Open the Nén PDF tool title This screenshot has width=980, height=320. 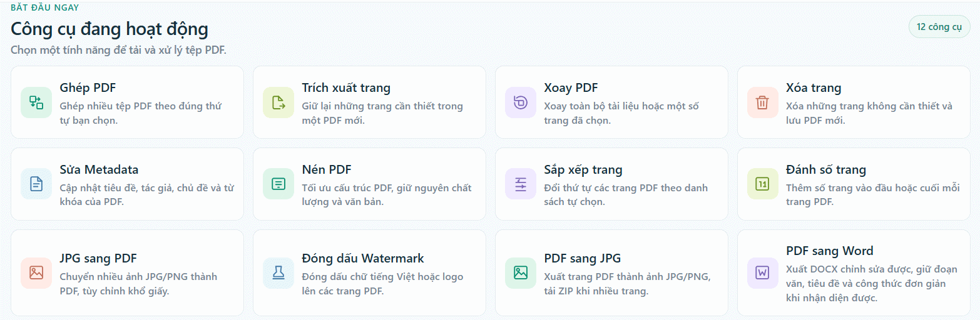pyautogui.click(x=327, y=170)
